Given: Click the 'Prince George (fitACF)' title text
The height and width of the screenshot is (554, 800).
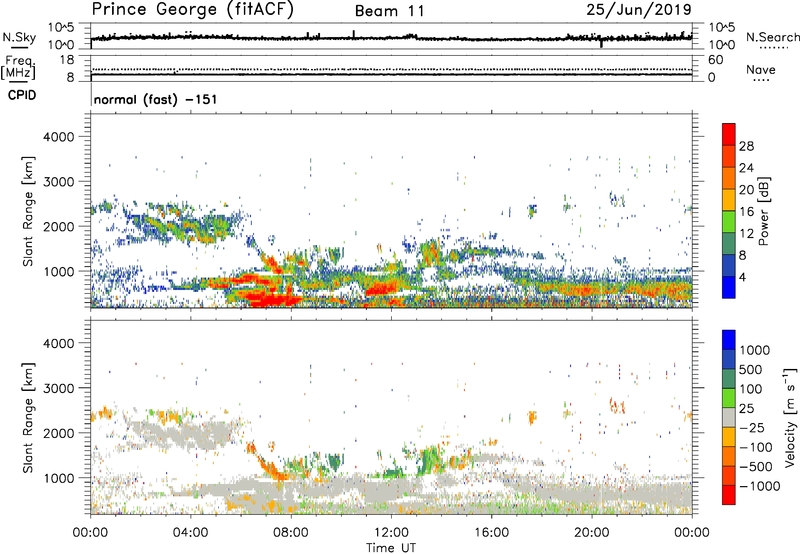Looking at the screenshot, I should (x=192, y=10).
